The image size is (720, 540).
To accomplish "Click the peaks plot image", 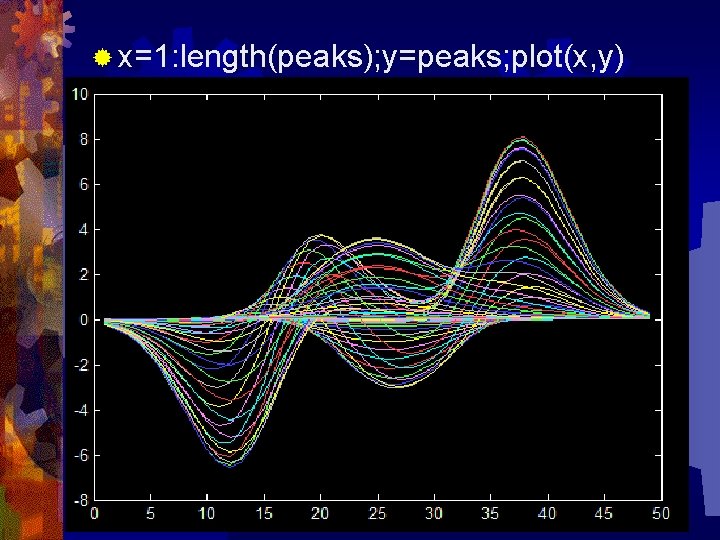I will pos(376,305).
